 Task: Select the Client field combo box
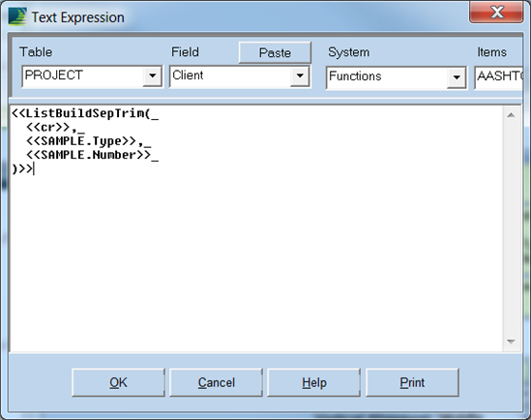coord(240,76)
